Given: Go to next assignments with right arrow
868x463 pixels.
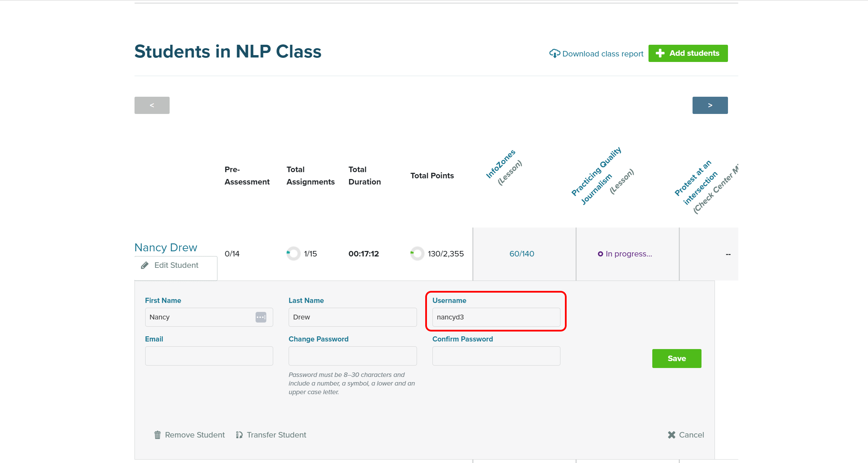Looking at the screenshot, I should 710,105.
